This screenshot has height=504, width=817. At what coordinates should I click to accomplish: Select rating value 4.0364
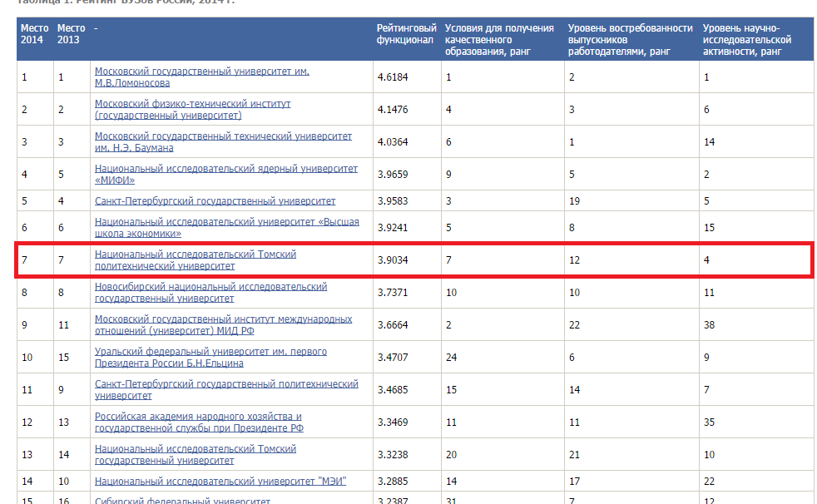pyautogui.click(x=393, y=141)
